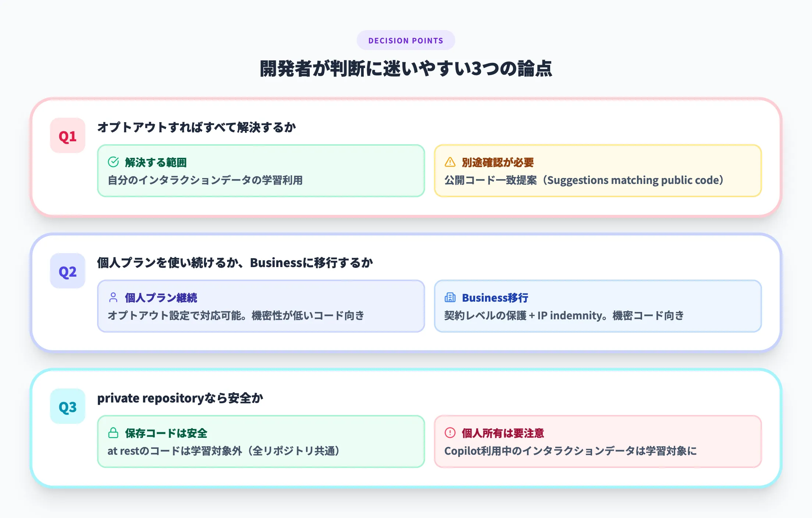This screenshot has height=518, width=812.
Task: Click the Q3 badge icon
Action: [67, 405]
